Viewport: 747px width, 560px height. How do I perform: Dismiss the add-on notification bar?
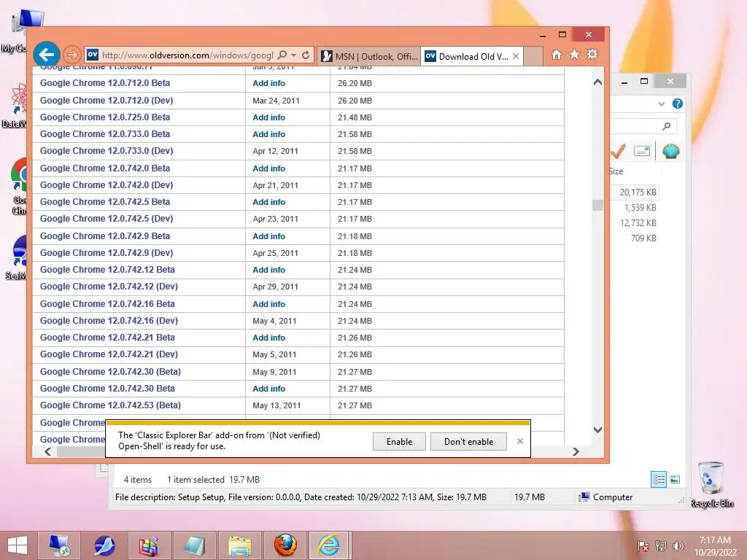point(519,441)
